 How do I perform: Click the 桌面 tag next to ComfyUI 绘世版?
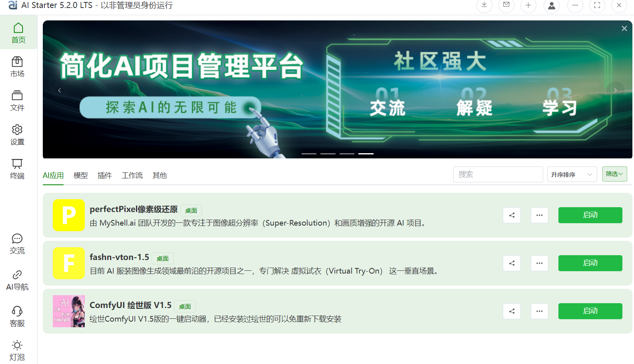coord(185,306)
